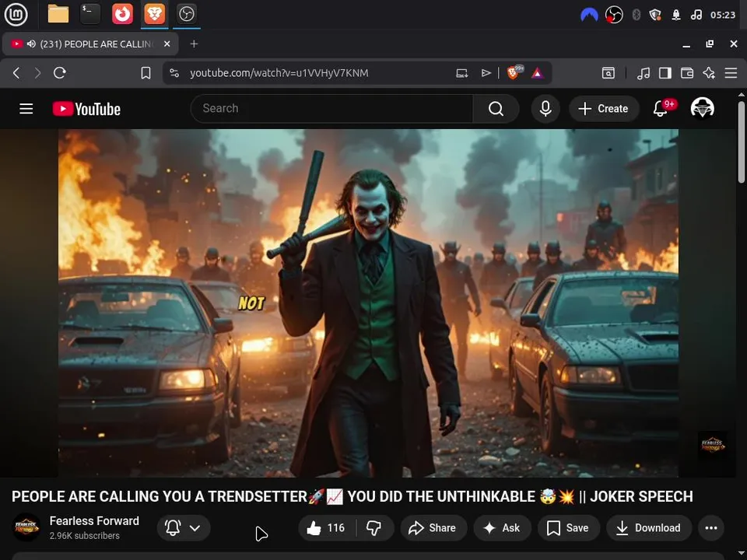Viewport: 747px width, 560px height.
Task: Open the Fearless Forward channel name link
Action: pyautogui.click(x=94, y=521)
